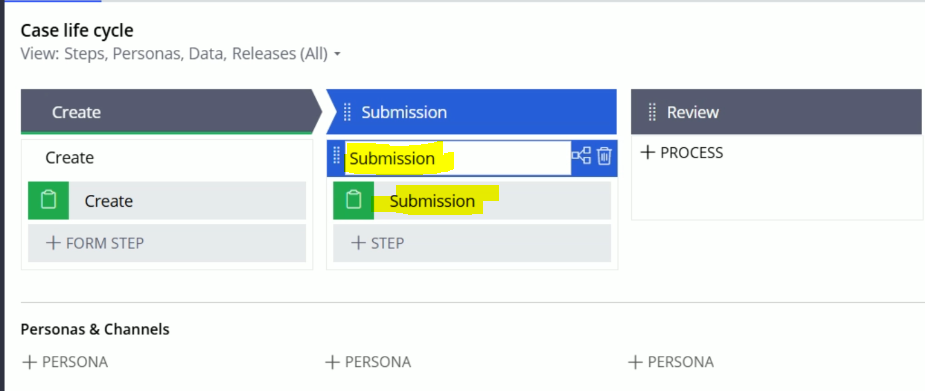Add persona under the Create stage
925x391 pixels.
tap(64, 362)
